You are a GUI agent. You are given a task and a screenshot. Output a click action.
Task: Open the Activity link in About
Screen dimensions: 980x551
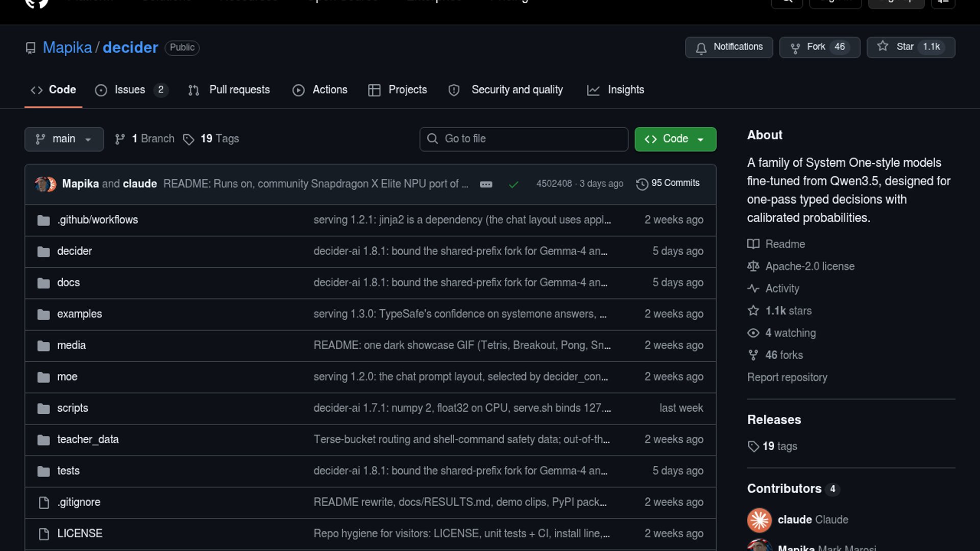(x=773, y=288)
